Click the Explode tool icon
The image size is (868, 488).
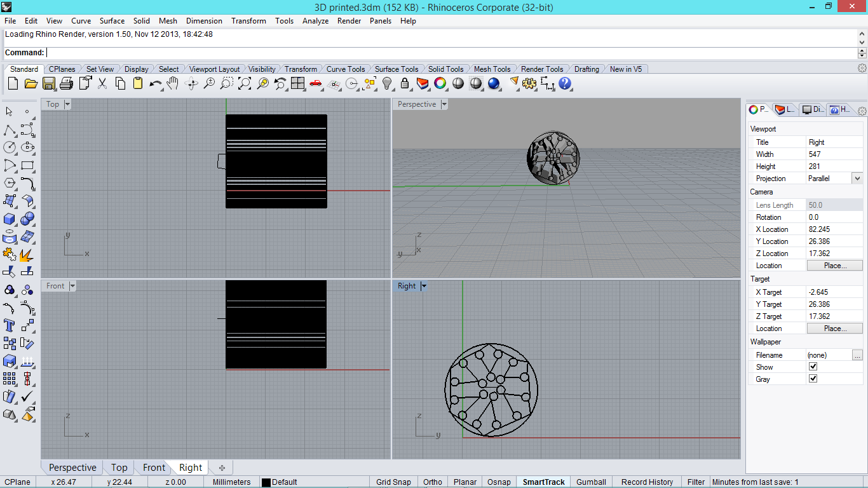(x=27, y=255)
